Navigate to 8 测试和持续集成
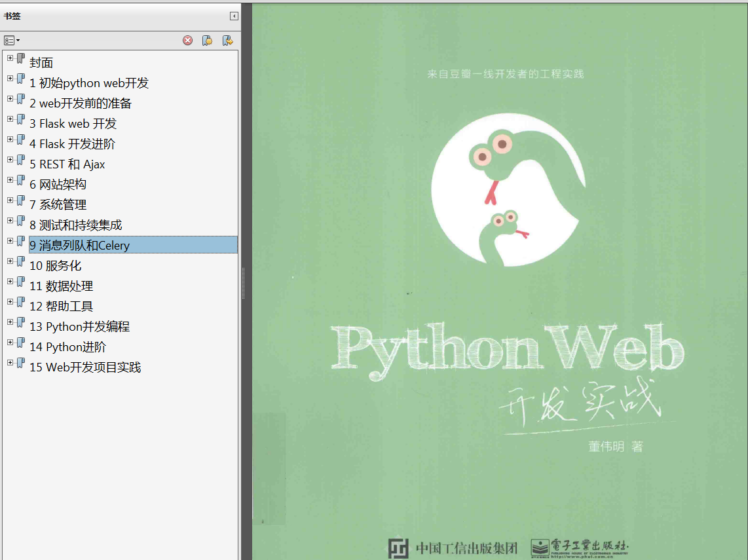748x560 pixels. pos(76,225)
